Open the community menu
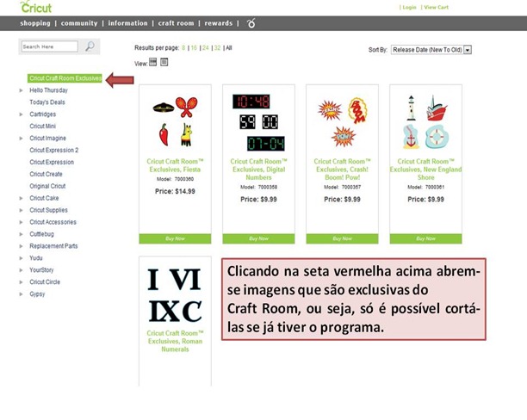Screen dimensions: 527x420 (x=79, y=23)
